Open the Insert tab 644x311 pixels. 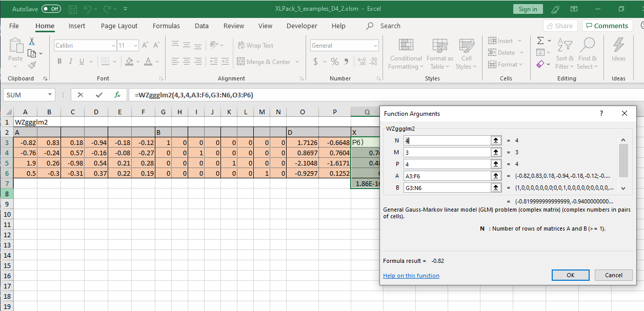coord(77,26)
